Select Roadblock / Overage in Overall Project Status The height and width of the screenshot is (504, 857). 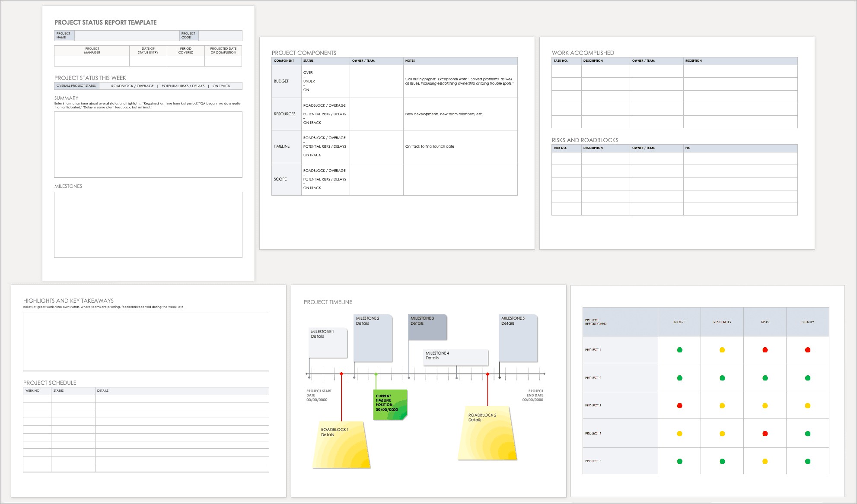pyautogui.click(x=132, y=86)
